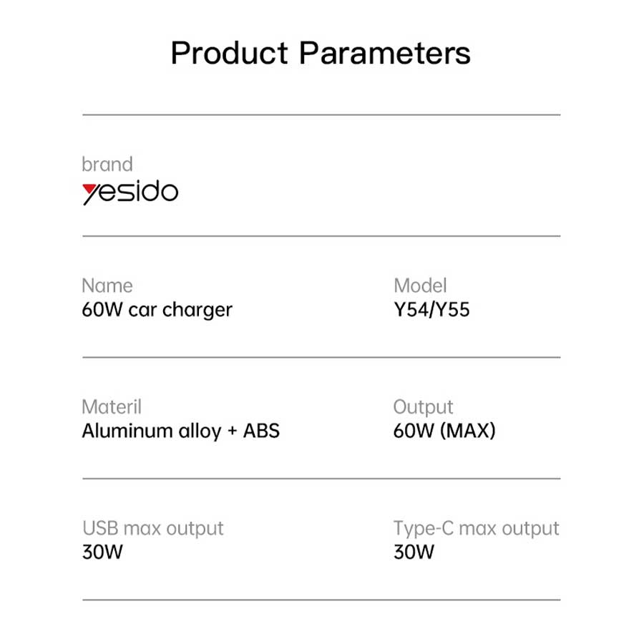Screen dimensions: 644x644
Task: Click the Model label
Action: pos(420,286)
